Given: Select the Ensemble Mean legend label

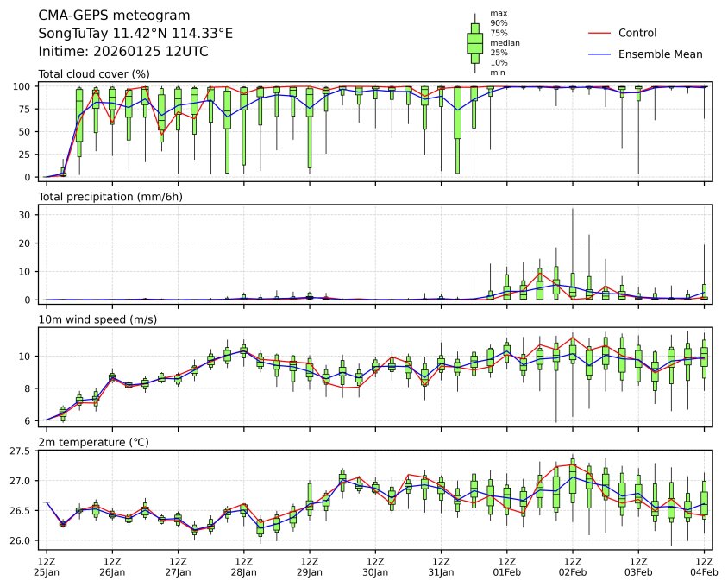Looking at the screenshot, I should pyautogui.click(x=661, y=54).
